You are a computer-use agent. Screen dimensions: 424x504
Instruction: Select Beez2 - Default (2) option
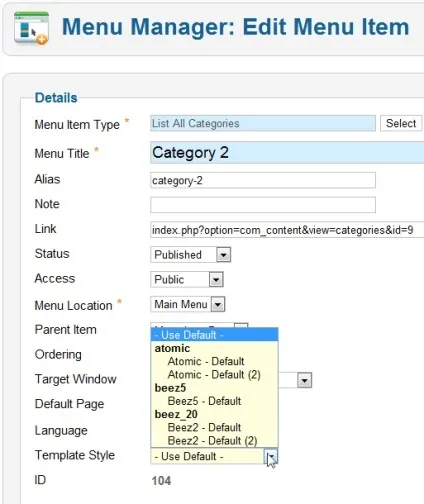pos(212,441)
